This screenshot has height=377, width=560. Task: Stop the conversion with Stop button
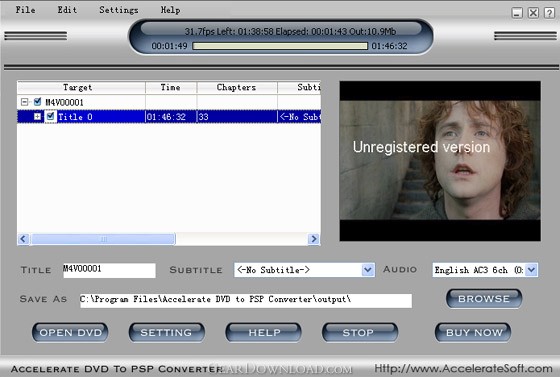[360, 332]
